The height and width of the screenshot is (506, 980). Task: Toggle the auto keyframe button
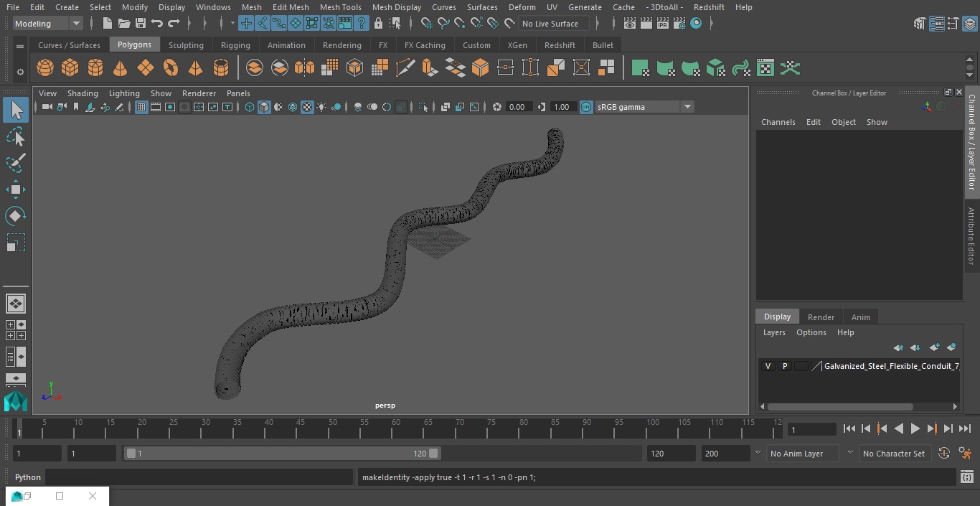click(944, 454)
